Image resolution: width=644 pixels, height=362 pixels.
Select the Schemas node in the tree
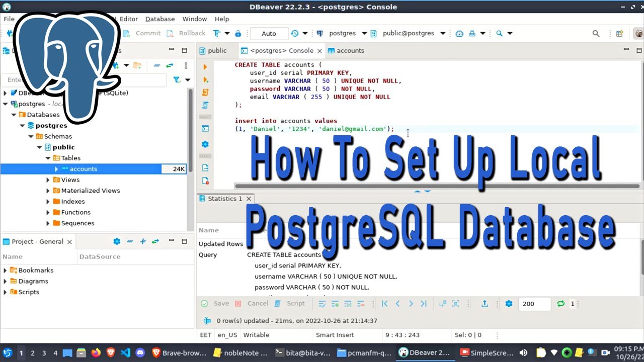58,136
